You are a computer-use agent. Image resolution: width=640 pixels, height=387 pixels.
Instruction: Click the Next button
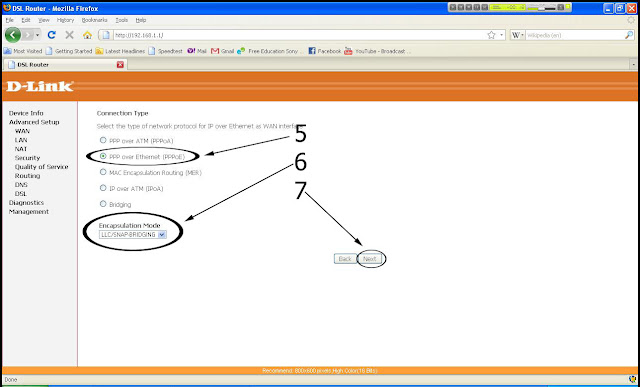click(x=369, y=259)
